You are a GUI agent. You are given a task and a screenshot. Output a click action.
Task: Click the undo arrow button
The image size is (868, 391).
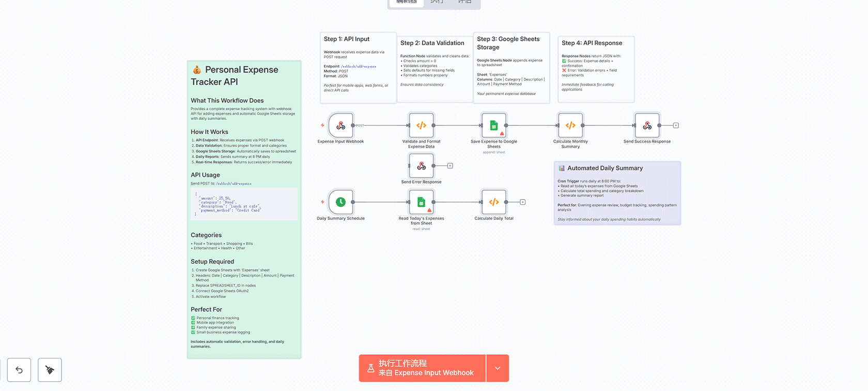pos(19,370)
